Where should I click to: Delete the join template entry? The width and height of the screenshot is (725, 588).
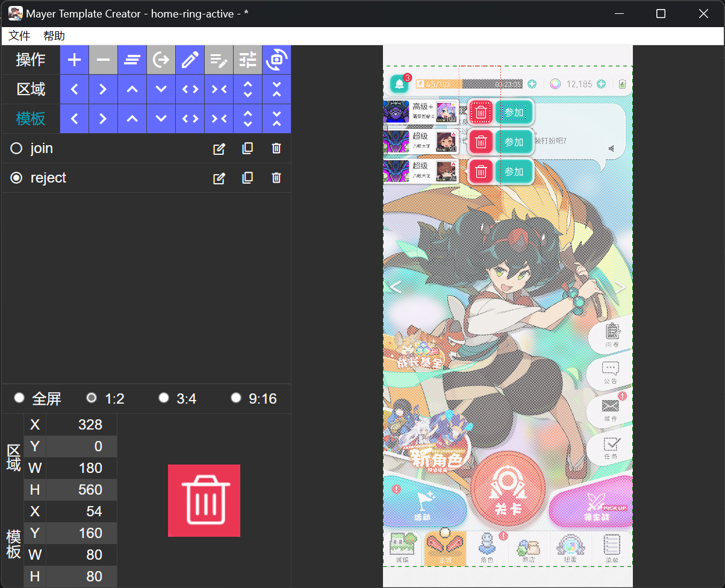tap(276, 148)
